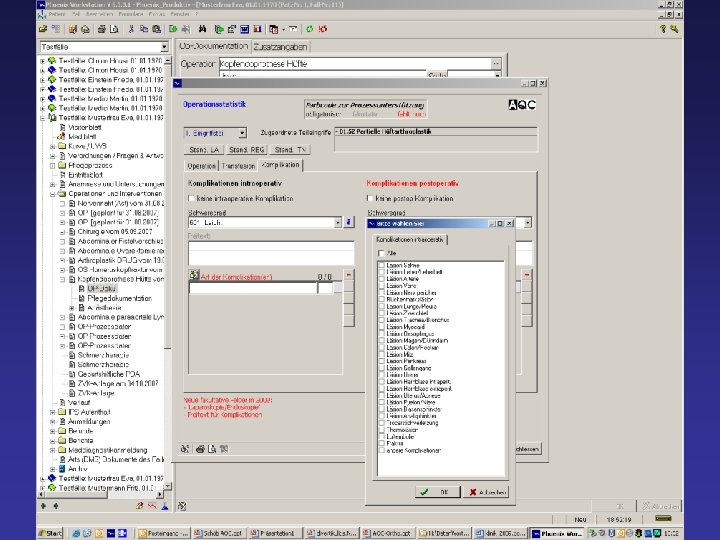Check 'andere Komplikationen'
720x540 pixels.
[x=381, y=450]
